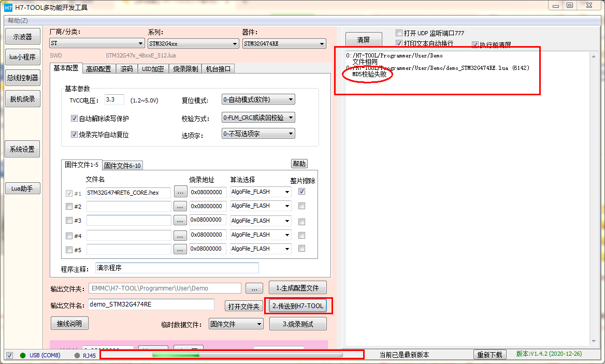The image size is (605, 364).
Task: Open 脱机烧录 panel
Action: tap(22, 99)
